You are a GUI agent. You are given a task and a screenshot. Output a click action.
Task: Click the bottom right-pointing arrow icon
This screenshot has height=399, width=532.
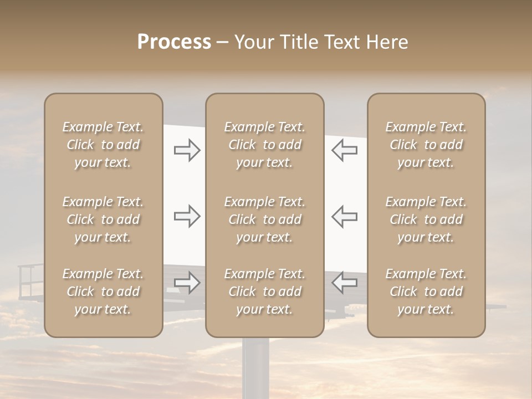pos(187,283)
